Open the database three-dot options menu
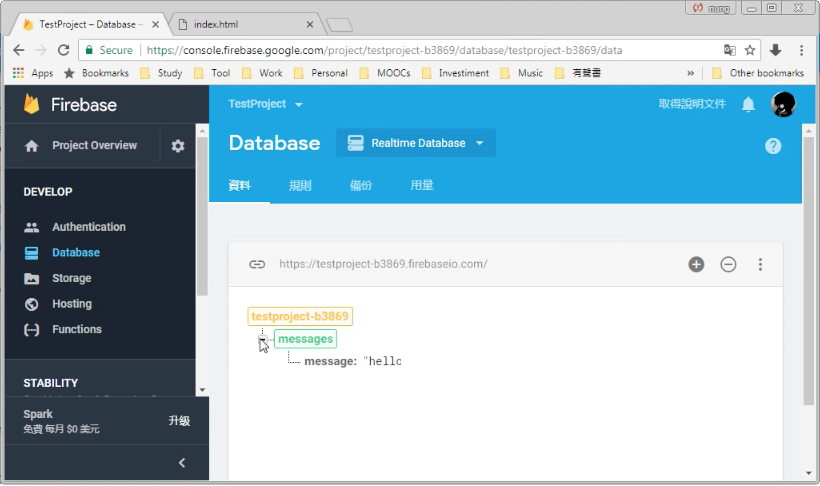Screen dimensions: 820x486 point(760,264)
